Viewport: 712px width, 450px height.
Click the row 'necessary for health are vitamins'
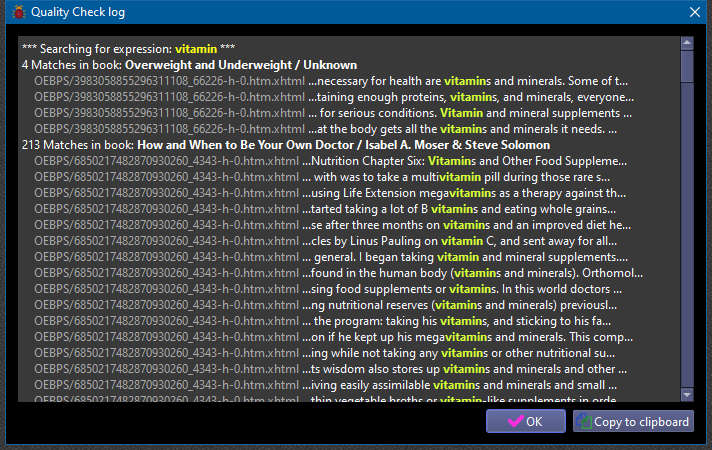[331, 81]
